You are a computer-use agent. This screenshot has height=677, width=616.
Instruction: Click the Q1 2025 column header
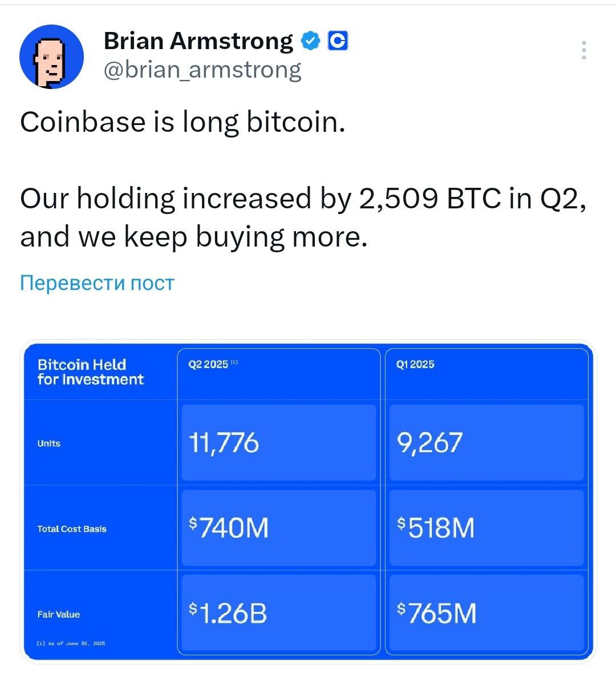tap(415, 364)
